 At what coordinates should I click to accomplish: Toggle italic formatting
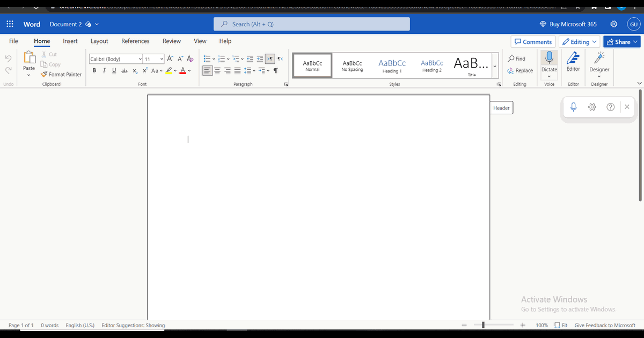point(104,70)
